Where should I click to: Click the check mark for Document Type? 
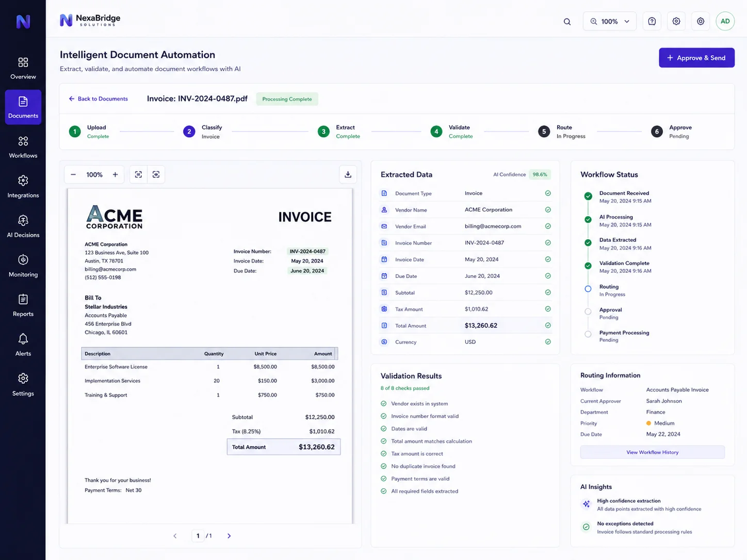pyautogui.click(x=548, y=193)
